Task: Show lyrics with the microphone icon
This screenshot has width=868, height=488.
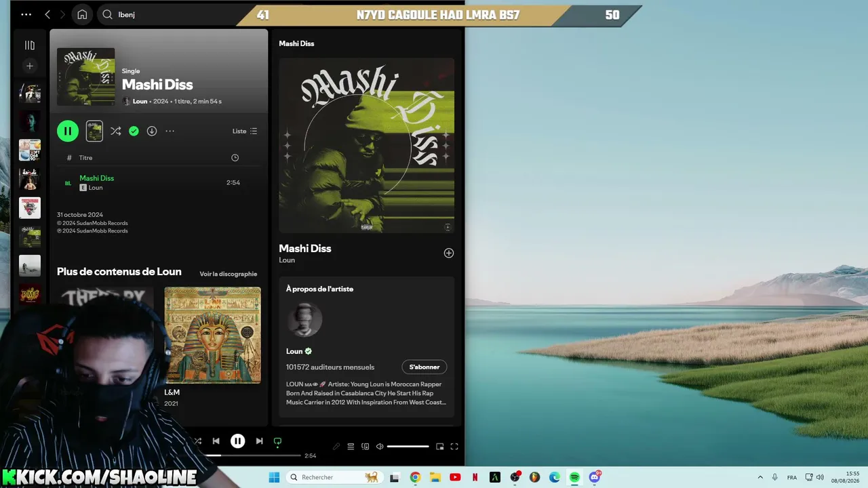Action: 336,447
